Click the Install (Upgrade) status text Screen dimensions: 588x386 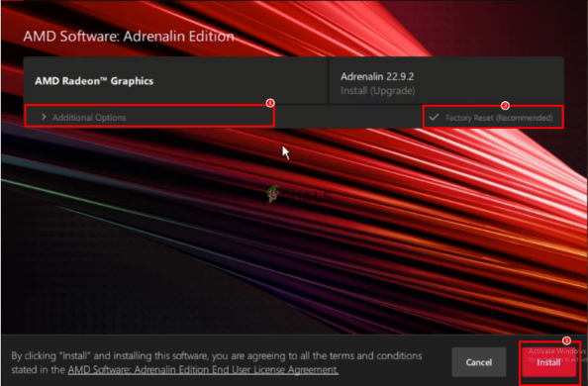pyautogui.click(x=377, y=91)
